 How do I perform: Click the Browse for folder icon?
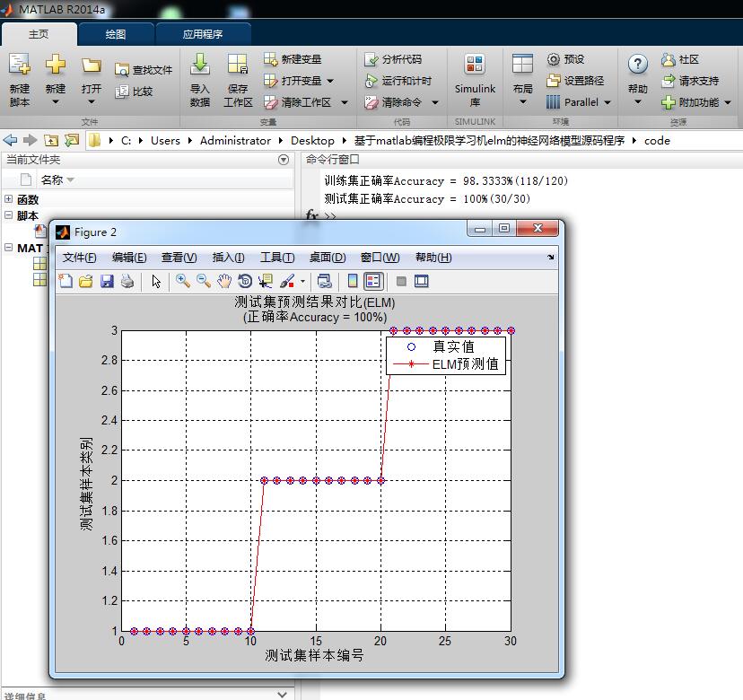pos(72,140)
